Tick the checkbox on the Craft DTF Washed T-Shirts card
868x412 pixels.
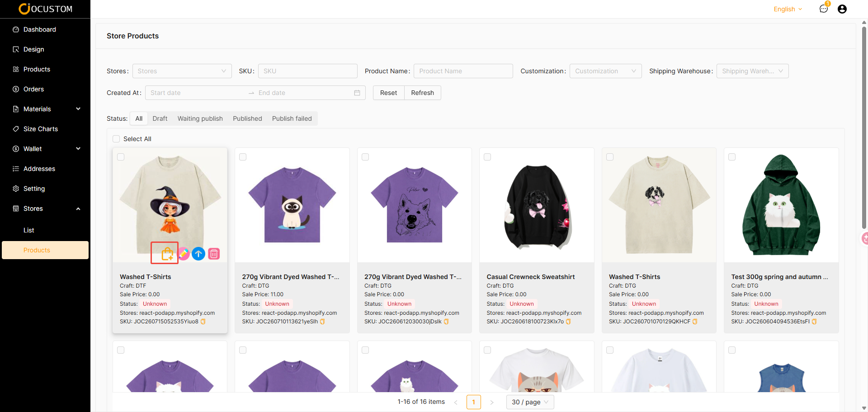pyautogui.click(x=121, y=157)
